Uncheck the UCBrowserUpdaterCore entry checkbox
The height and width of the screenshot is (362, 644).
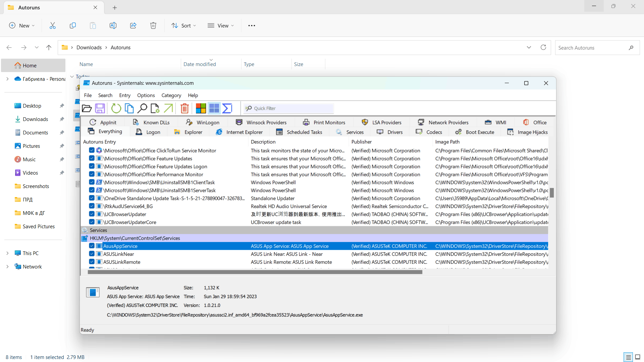point(92,222)
